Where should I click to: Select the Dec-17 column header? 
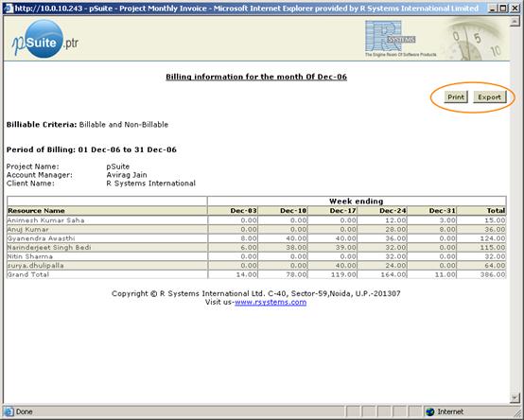tap(332, 211)
